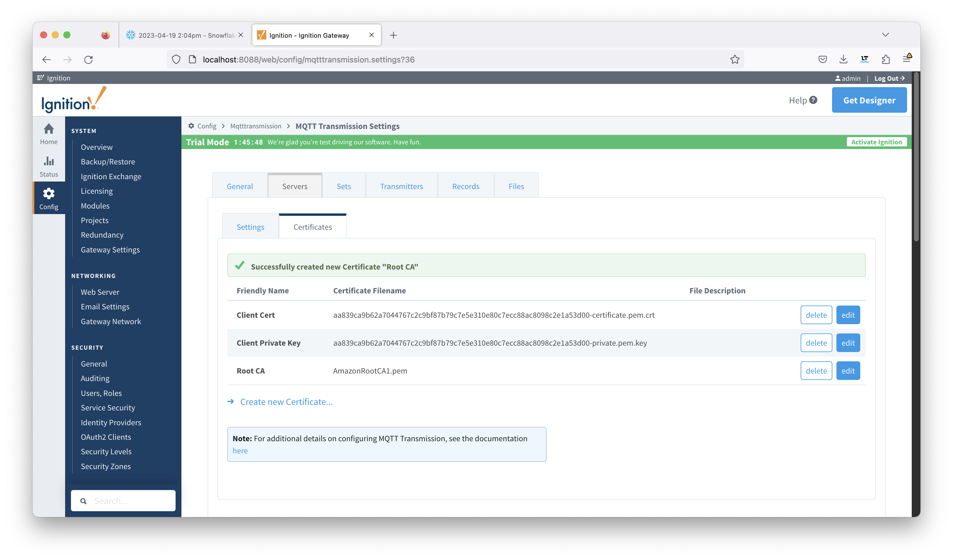Open Firefox downloads arrow icon
The image size is (953, 560).
click(843, 59)
